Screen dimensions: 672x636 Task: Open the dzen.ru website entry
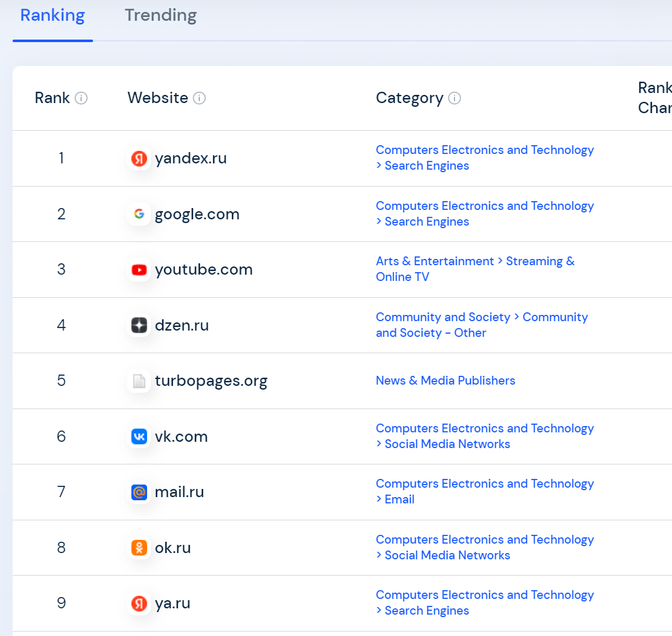click(182, 326)
